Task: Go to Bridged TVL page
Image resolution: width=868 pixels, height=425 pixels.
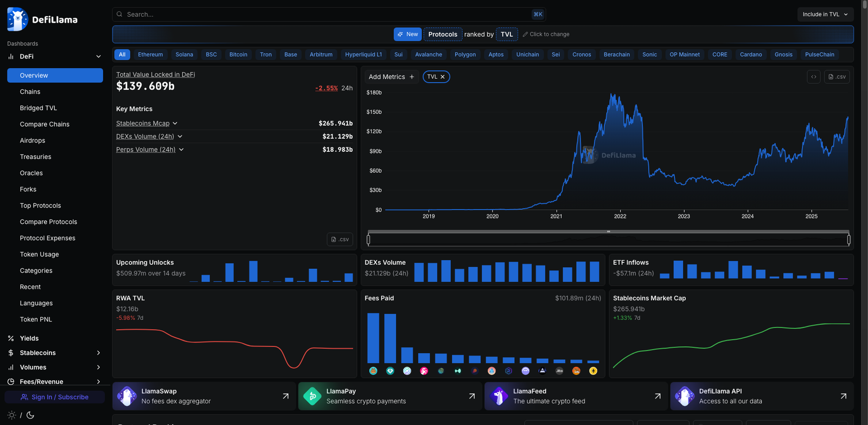Action: click(38, 108)
